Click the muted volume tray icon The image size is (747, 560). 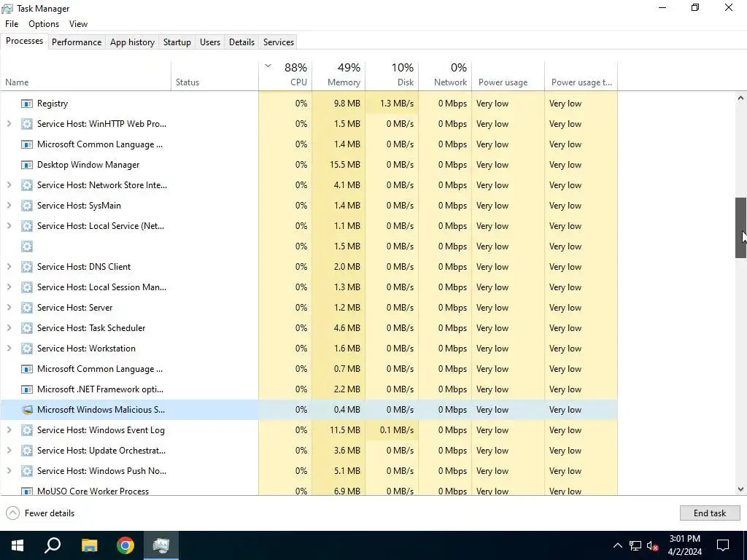coord(653,545)
